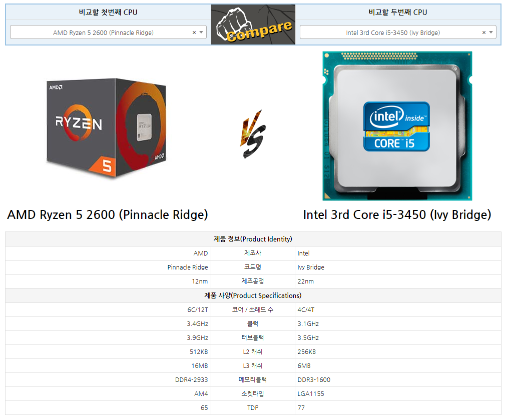This screenshot has height=420, width=506.
Task: Clear the second CPU selection (Intel i5-3450)
Action: tap(484, 32)
